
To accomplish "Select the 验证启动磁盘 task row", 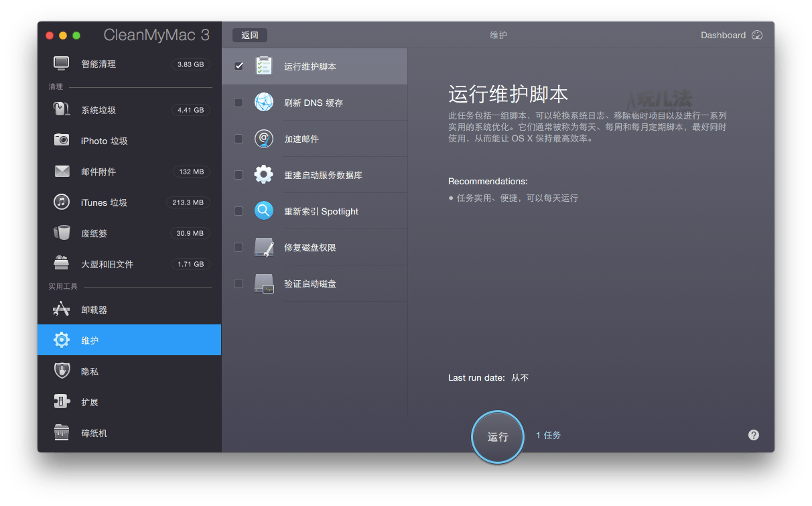I will coord(315,283).
